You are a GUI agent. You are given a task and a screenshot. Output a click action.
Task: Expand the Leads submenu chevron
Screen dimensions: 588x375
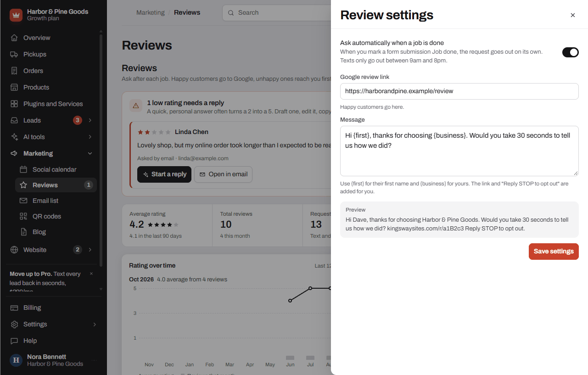coord(90,120)
